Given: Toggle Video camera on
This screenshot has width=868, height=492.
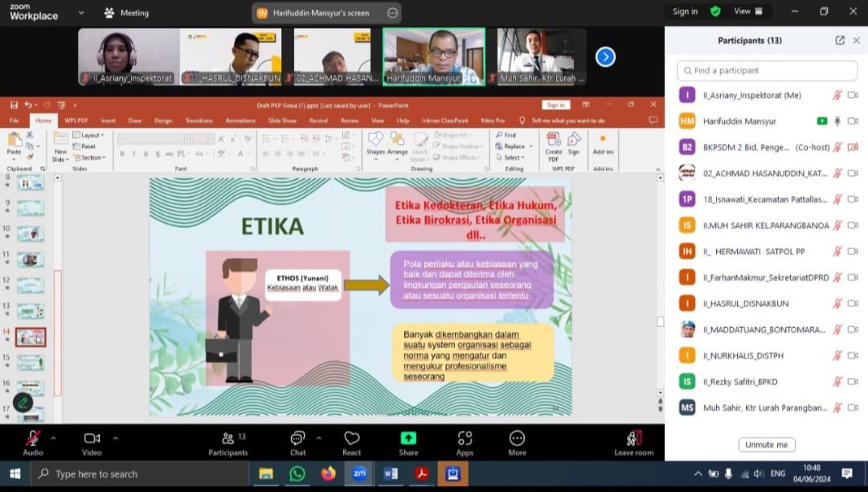Looking at the screenshot, I should (x=92, y=443).
